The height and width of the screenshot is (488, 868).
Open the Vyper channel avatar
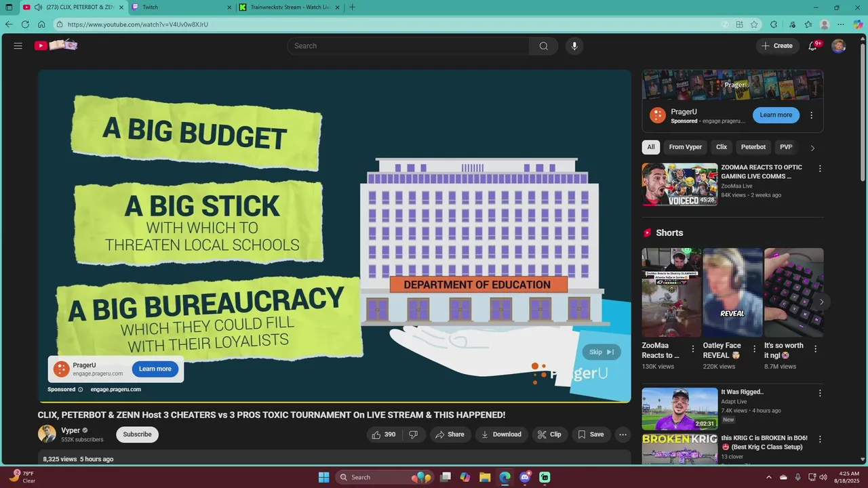(x=47, y=434)
